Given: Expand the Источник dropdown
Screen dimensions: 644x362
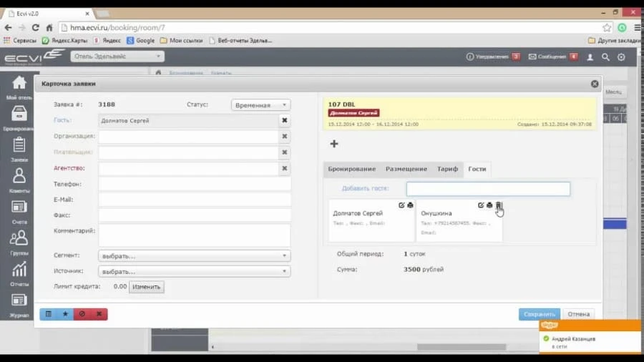Looking at the screenshot, I should click(x=194, y=271).
